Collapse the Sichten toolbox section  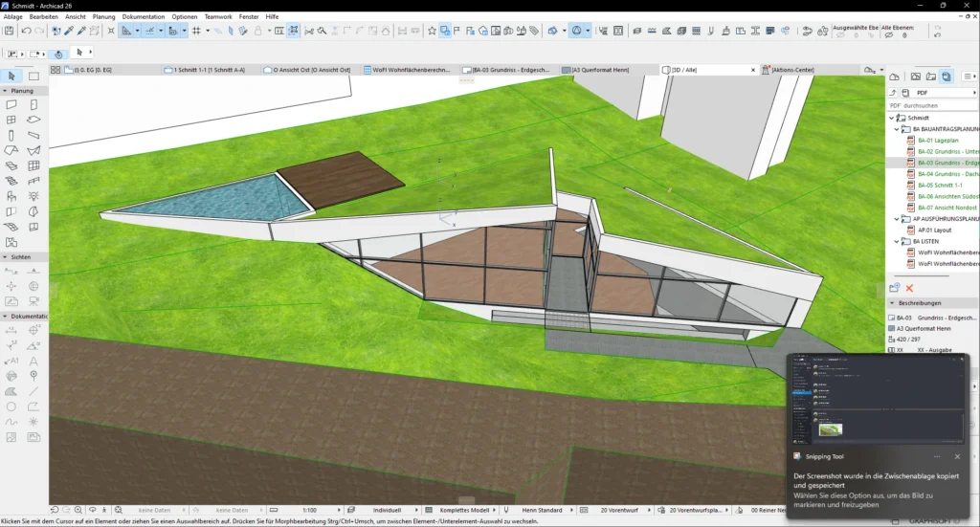5,256
